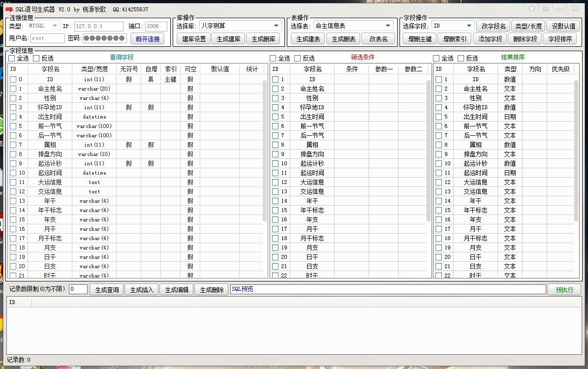588x369 pixels.
Task: Click the 生成查询 button
Action: [x=107, y=289]
